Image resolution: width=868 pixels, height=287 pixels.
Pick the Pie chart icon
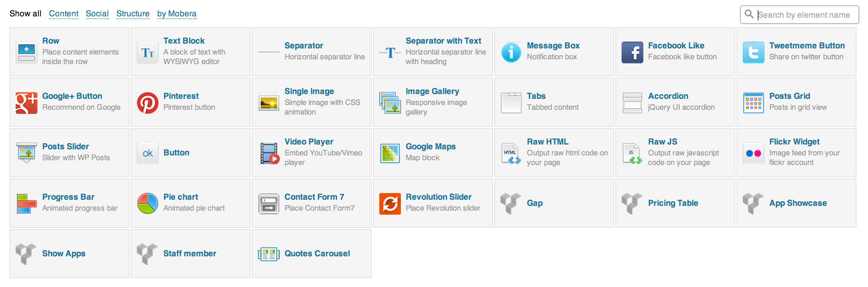click(x=147, y=203)
